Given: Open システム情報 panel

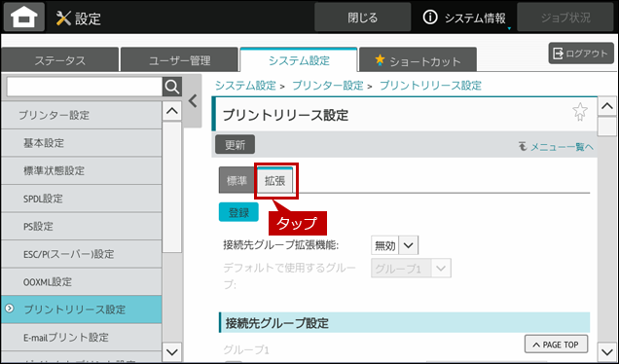Looking at the screenshot, I should click(464, 18).
